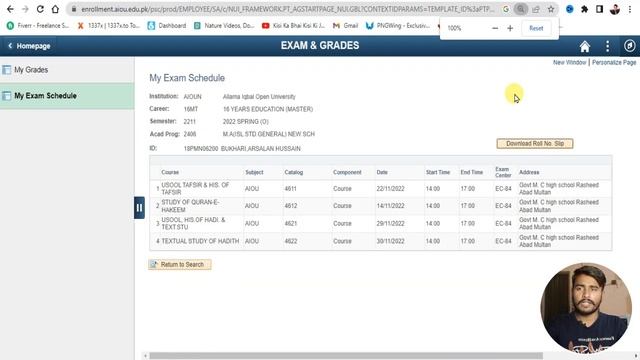The height and width of the screenshot is (360, 640).
Task: Click the address bar URL
Action: pyautogui.click(x=287, y=9)
